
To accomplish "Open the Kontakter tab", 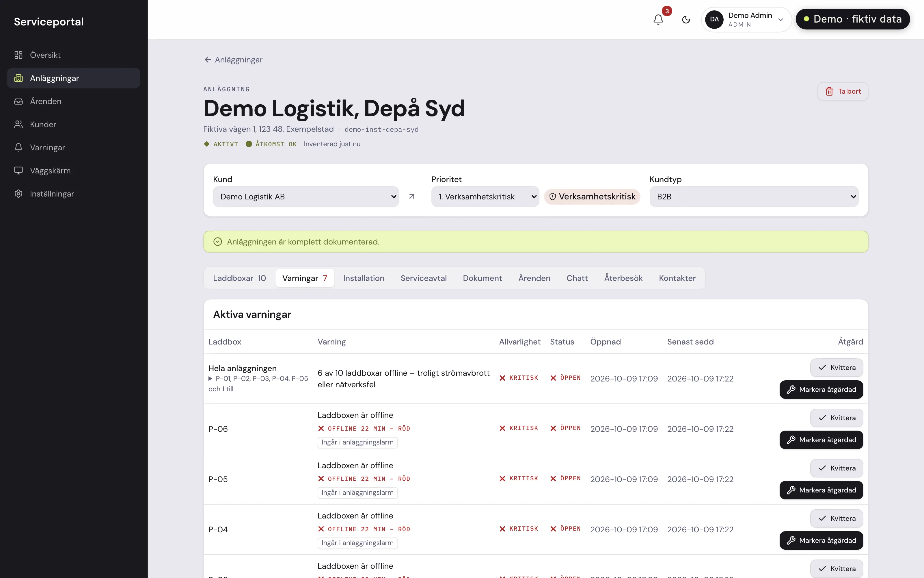I will coord(677,278).
